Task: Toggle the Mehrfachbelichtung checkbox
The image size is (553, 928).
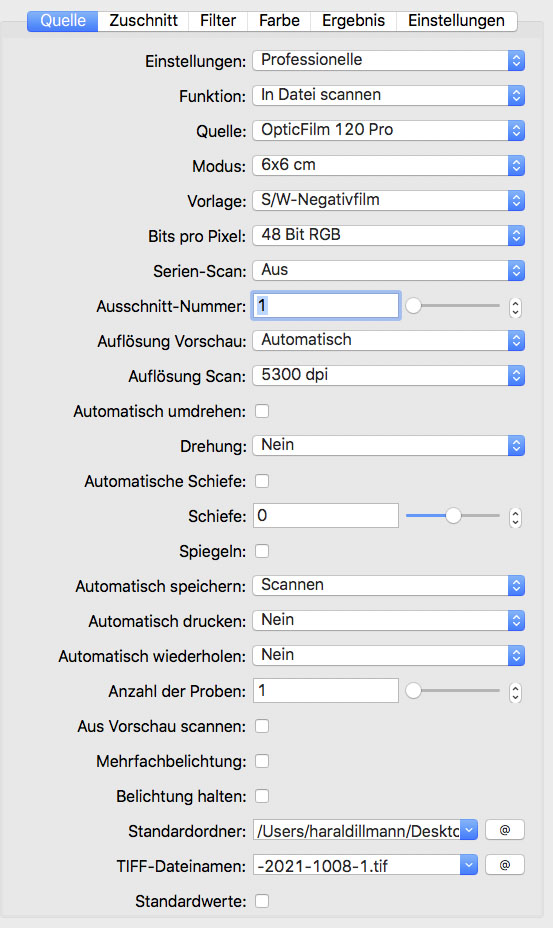Action: [x=262, y=761]
